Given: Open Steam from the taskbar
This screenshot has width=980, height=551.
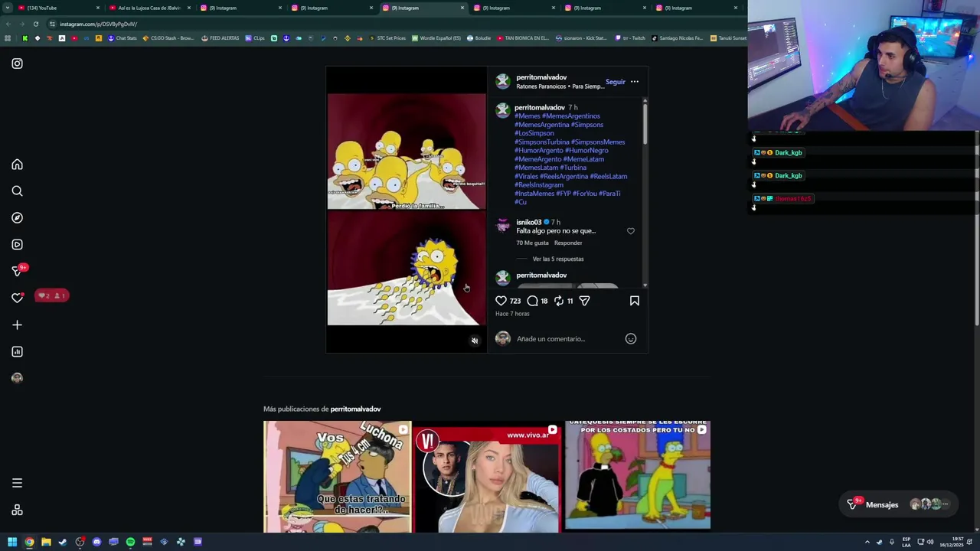Looking at the screenshot, I should [x=63, y=542].
